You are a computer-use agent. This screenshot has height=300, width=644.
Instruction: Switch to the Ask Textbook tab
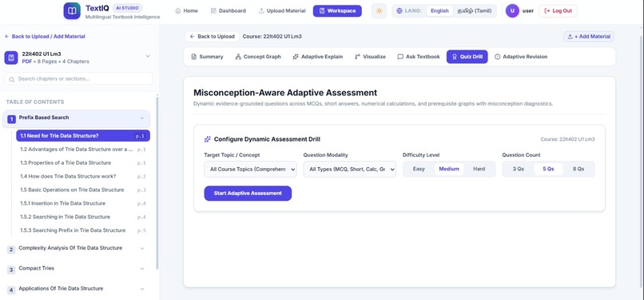(x=419, y=57)
